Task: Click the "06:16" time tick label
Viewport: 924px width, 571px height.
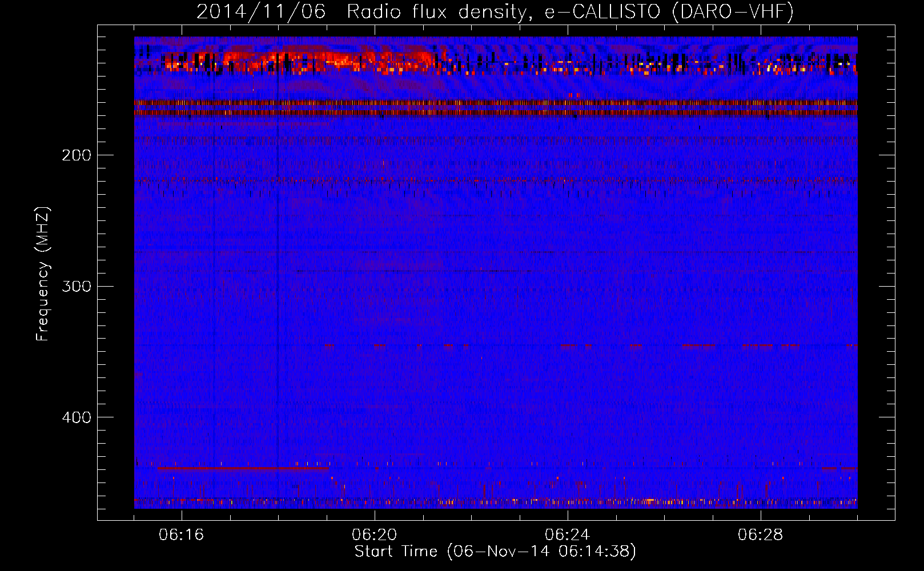Action: click(x=182, y=535)
